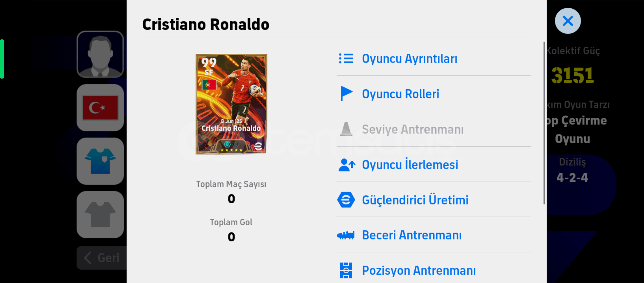The height and width of the screenshot is (283, 644).
Task: Click the manager avatar sidebar icon
Action: (100, 54)
